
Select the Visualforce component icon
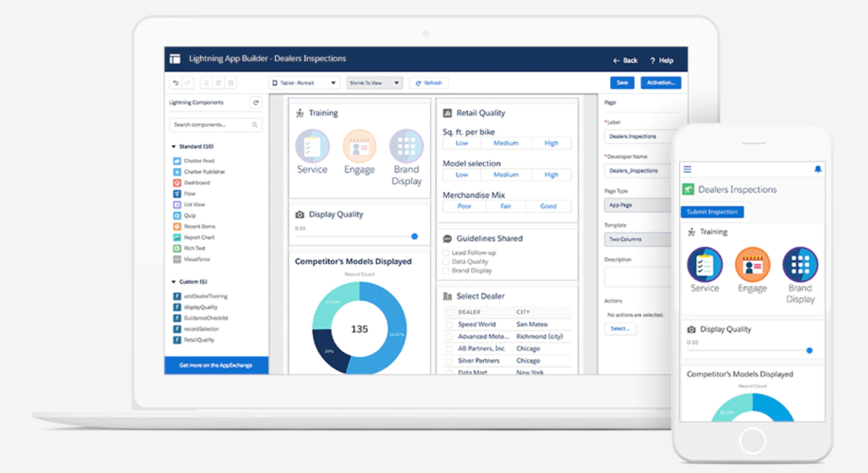[177, 259]
